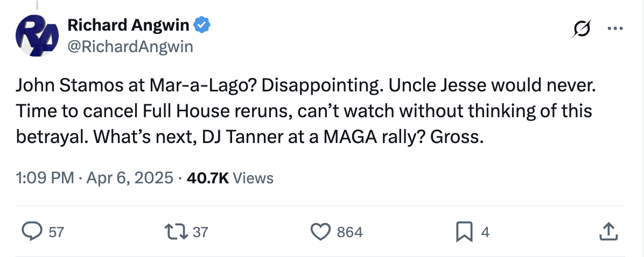Open the three-dot more options menu
The image size is (644, 257).
pyautogui.click(x=615, y=28)
